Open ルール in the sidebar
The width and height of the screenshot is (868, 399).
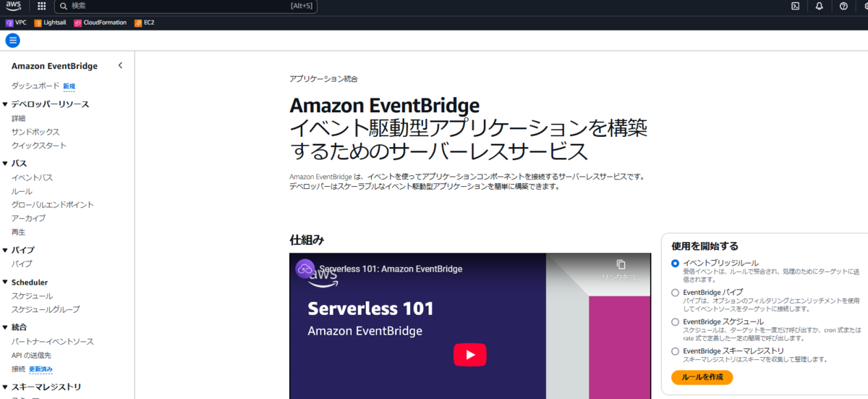coord(22,191)
